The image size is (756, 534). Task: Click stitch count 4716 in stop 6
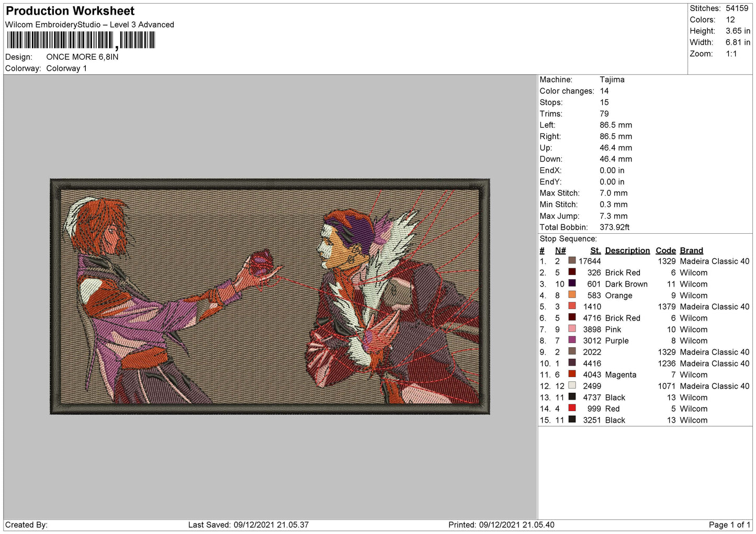coord(592,318)
